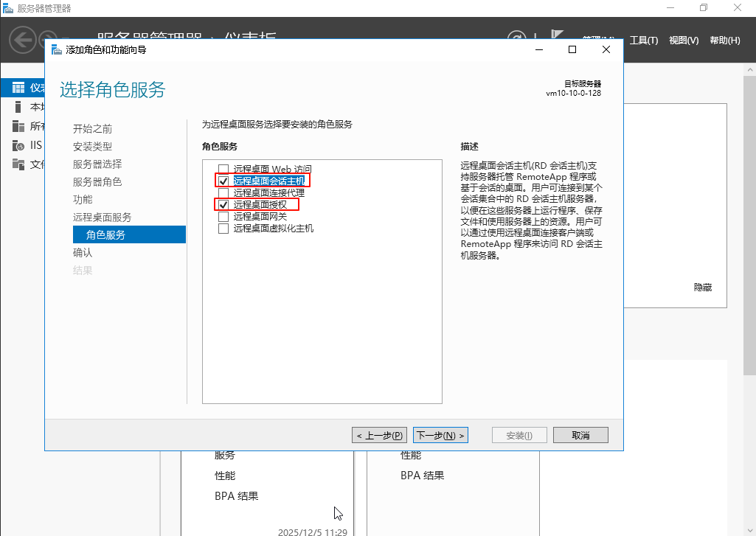Open the 安装类型 wizard step

pyautogui.click(x=93, y=146)
